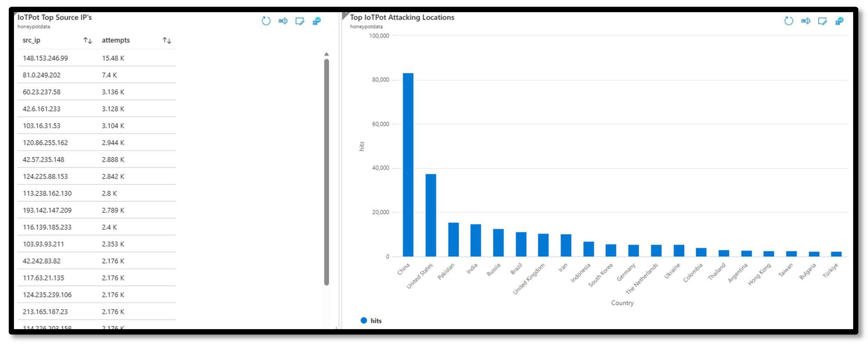Select IP address 148.153.246.99 in the table

click(x=45, y=58)
